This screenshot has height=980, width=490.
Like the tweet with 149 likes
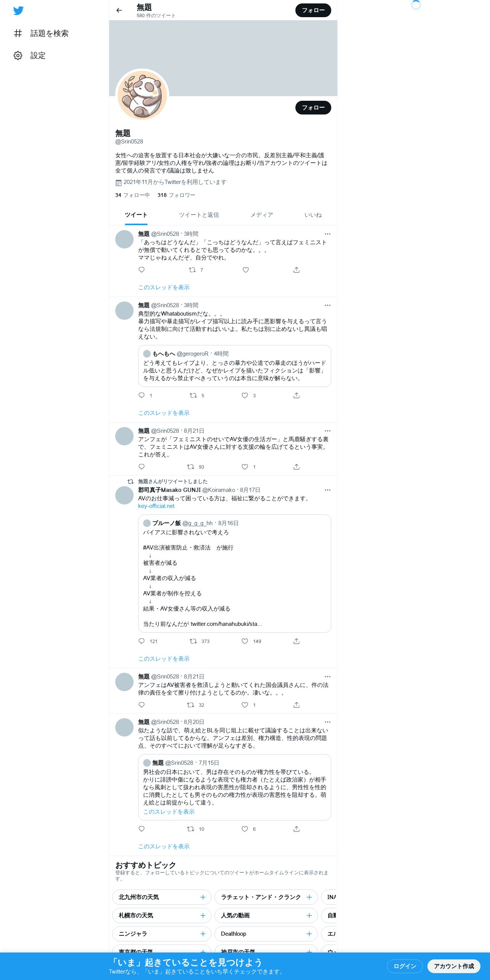pos(245,641)
